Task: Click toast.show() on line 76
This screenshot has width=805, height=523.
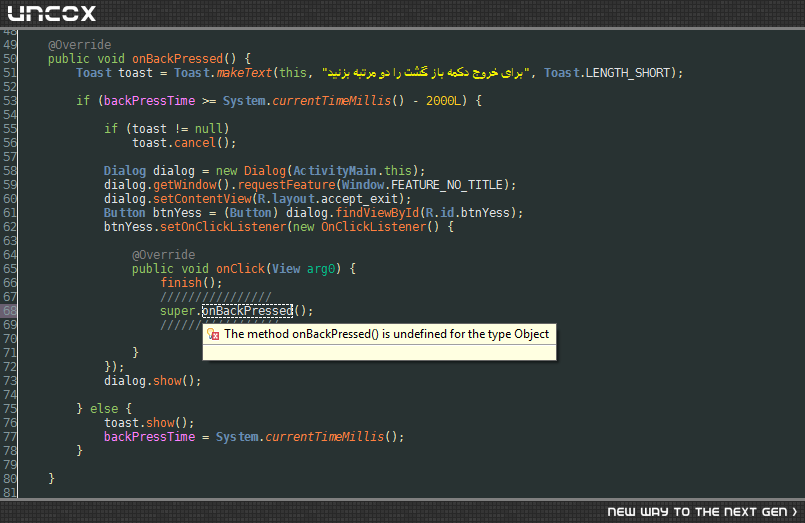Action: pos(149,423)
